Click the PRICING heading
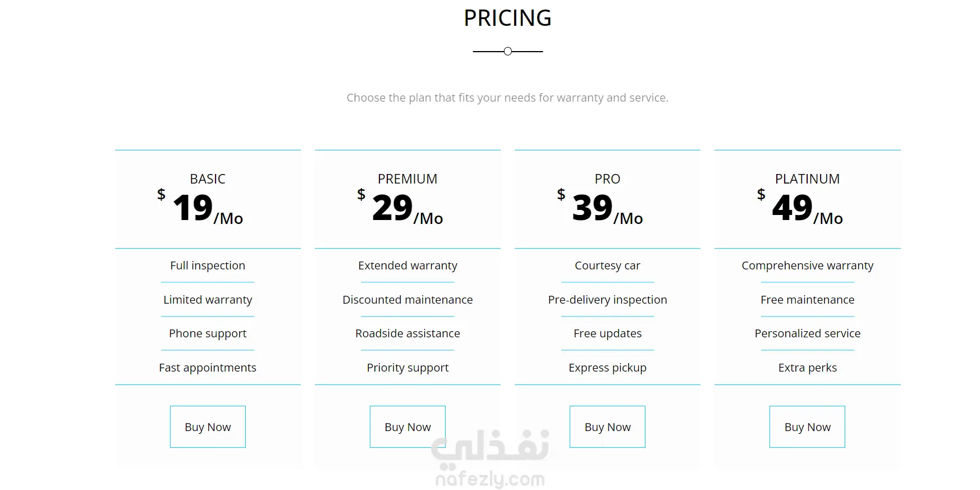Screen dimensions: 980x490 [x=507, y=19]
